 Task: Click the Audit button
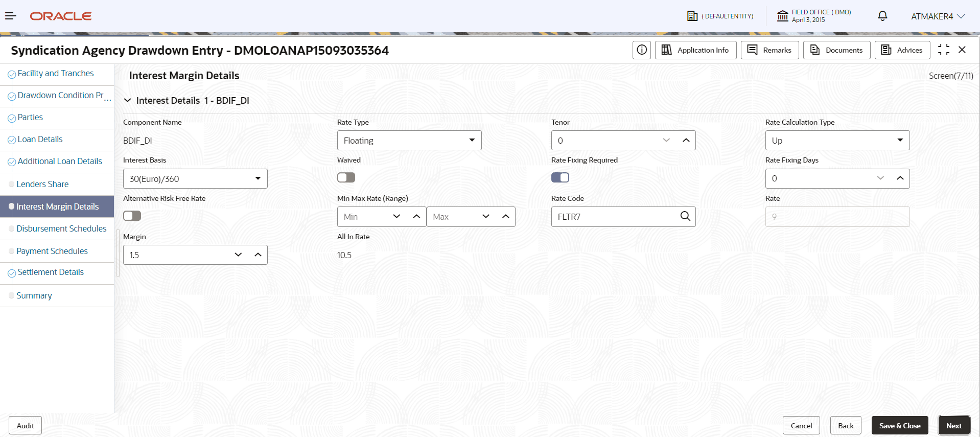tap(25, 426)
